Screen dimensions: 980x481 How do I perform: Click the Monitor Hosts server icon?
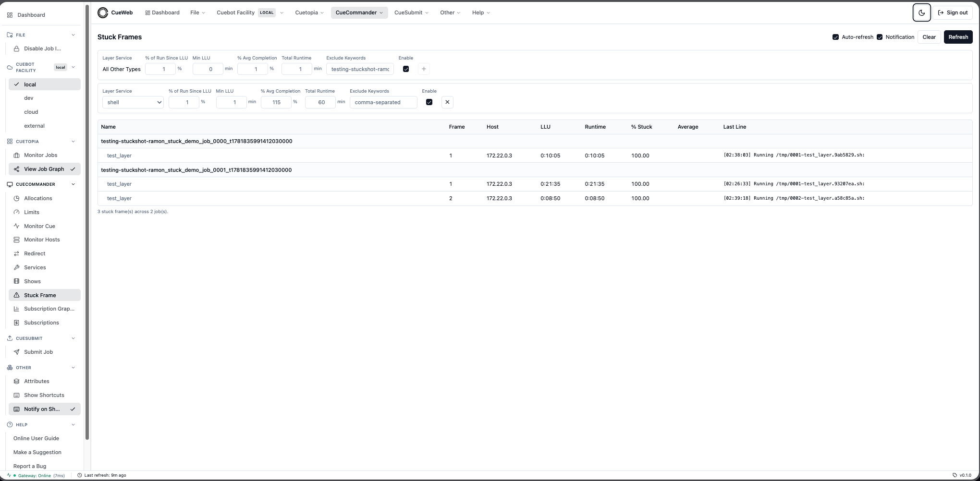point(17,240)
